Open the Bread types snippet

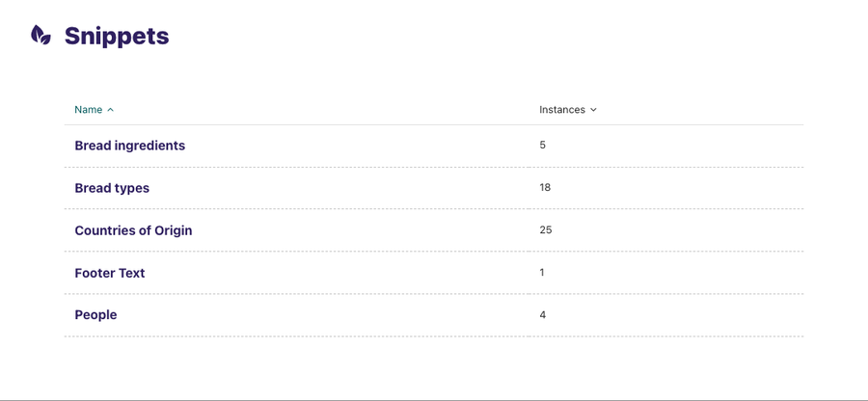coord(112,188)
